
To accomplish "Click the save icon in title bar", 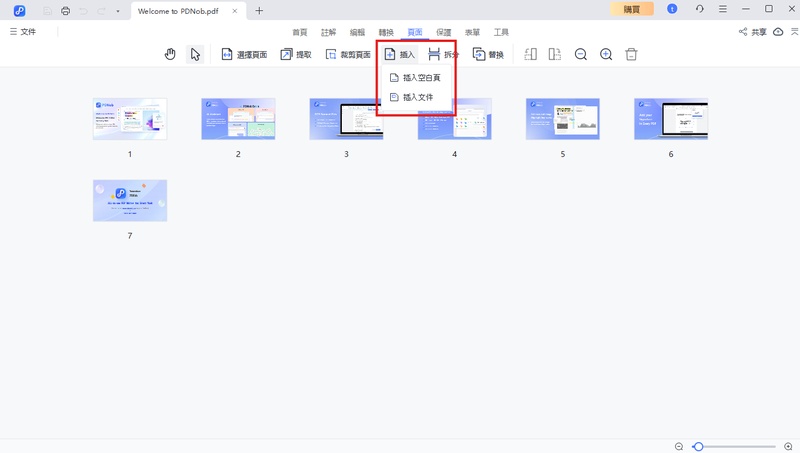I will tap(47, 11).
